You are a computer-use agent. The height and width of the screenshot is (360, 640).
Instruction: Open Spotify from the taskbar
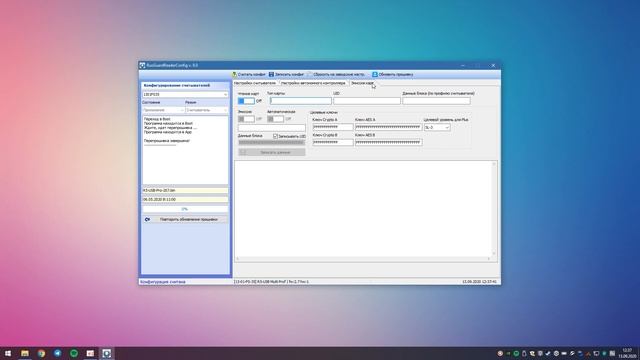[74, 353]
